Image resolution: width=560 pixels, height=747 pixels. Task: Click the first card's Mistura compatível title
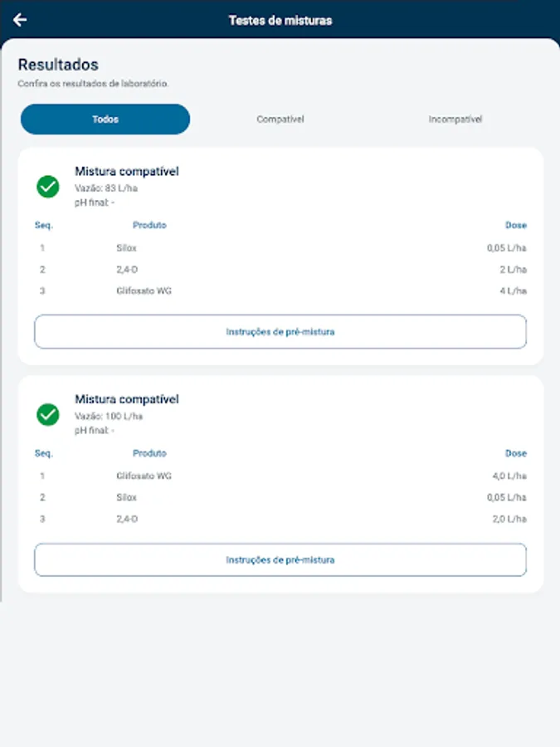[x=127, y=172]
